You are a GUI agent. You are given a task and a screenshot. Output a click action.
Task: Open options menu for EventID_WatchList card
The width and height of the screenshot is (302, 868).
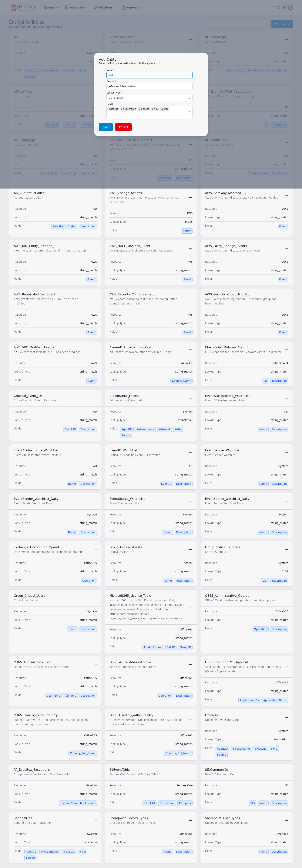coord(191,452)
